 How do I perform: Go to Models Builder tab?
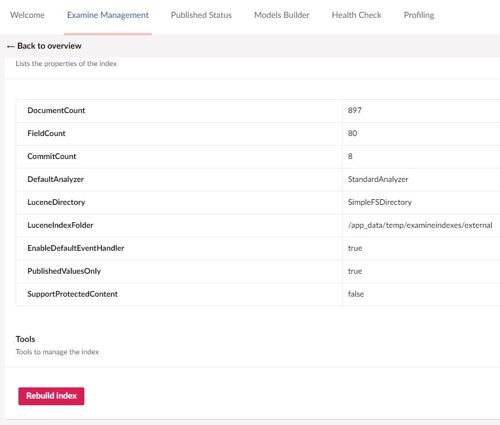(x=282, y=15)
